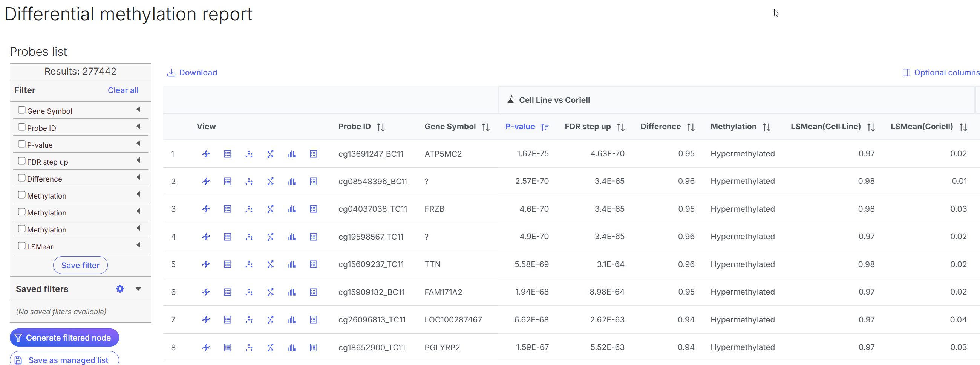Enable the Gene Symbol filter checkbox
Image resolution: width=980 pixels, height=365 pixels.
click(22, 110)
